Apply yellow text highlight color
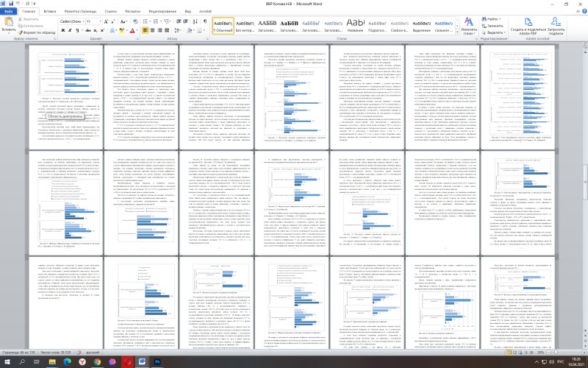Image resolution: width=588 pixels, height=368 pixels. tap(122, 30)
